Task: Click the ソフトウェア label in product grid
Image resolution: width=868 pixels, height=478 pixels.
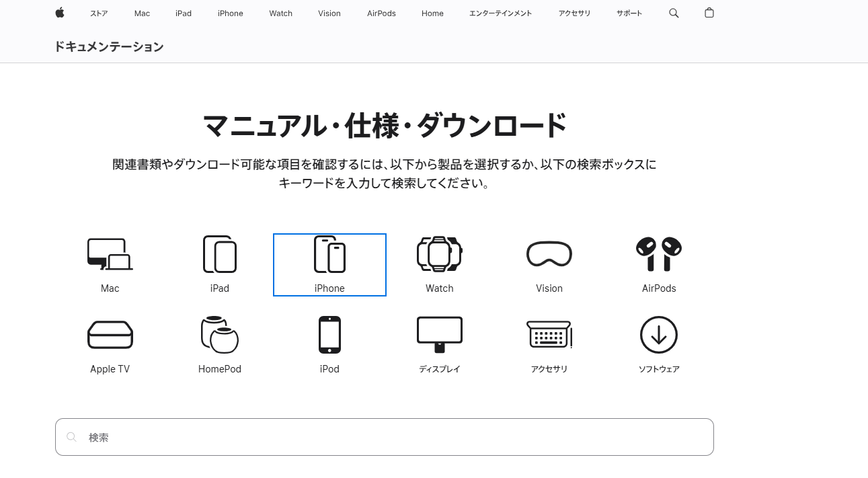Action: [659, 369]
